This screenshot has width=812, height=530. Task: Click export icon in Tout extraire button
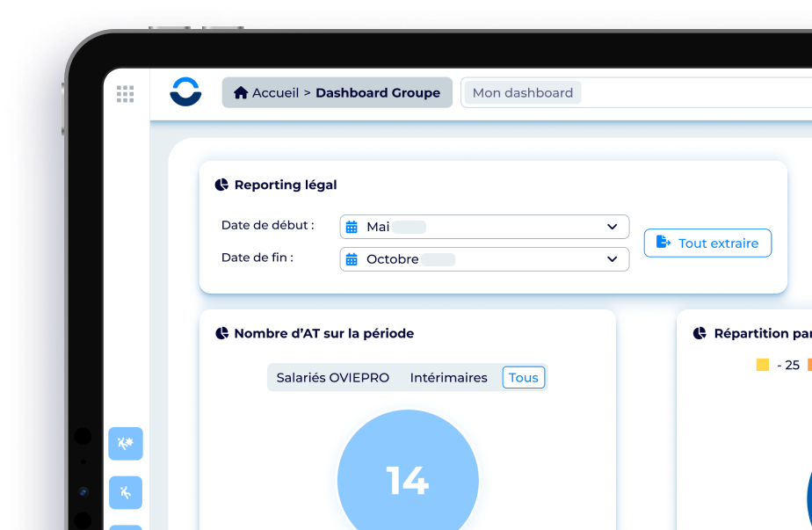(663, 242)
